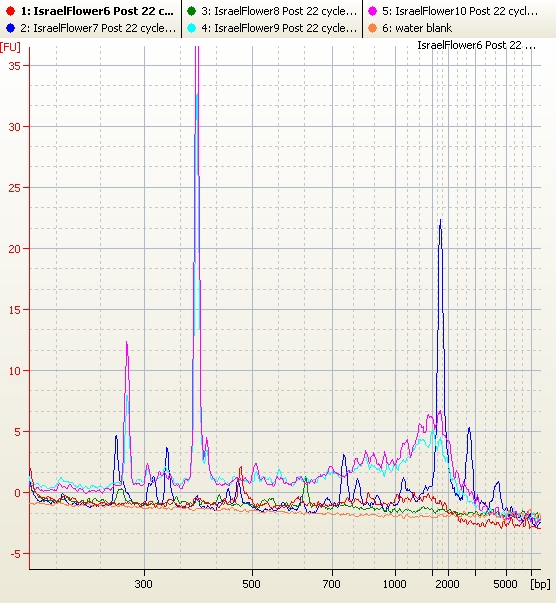Image resolution: width=556 pixels, height=603 pixels.
Task: Select the water blank sample label
Action: [417, 28]
